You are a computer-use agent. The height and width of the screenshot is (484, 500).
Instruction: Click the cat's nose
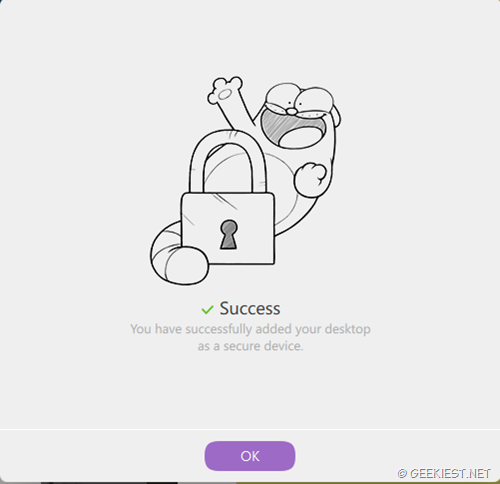291,111
